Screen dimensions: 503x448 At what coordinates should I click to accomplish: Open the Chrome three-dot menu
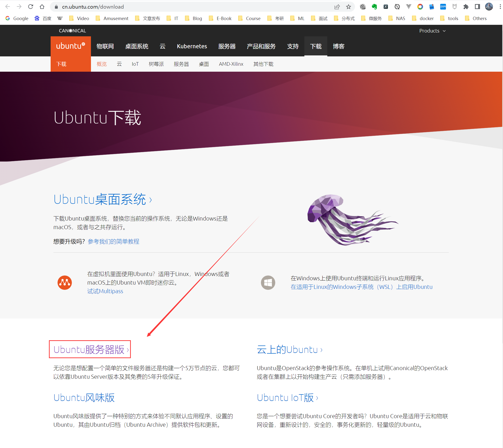tap(500, 7)
